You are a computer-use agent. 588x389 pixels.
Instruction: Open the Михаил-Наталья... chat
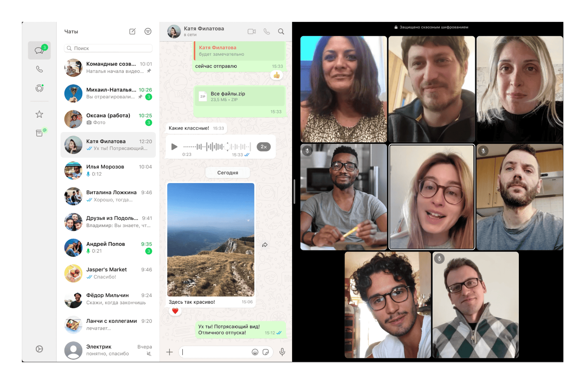coord(108,93)
